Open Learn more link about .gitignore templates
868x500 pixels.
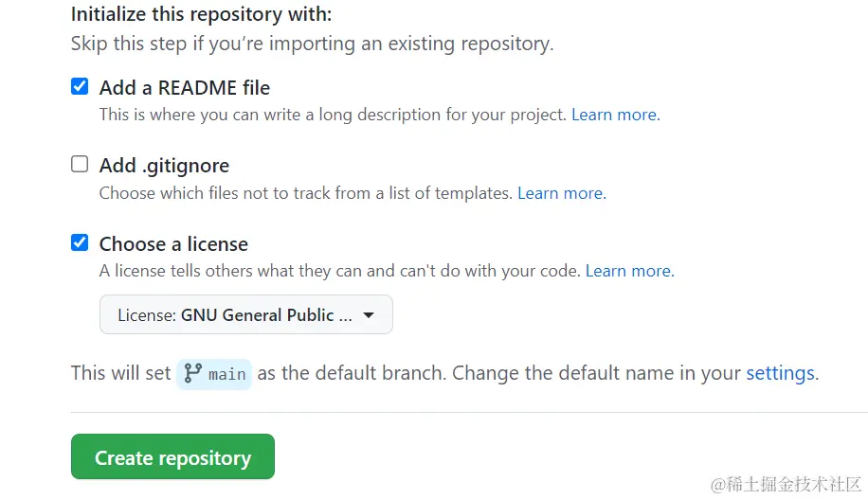tap(562, 193)
